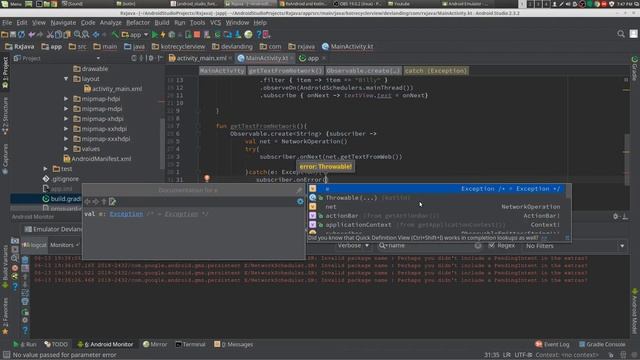Click the kotrecyclerview breadcrumb

(179, 47)
